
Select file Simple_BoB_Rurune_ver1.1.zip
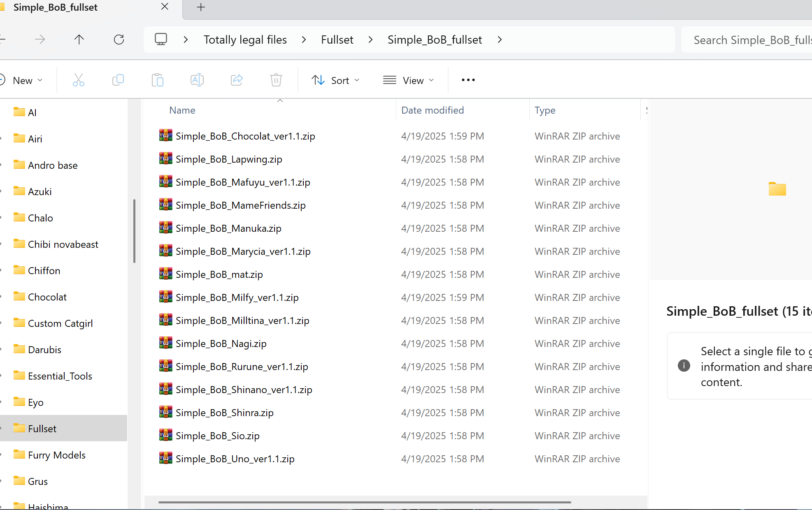242,366
